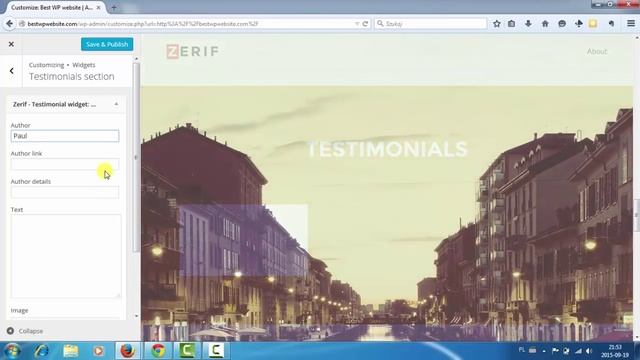Open File Explorer from the taskbar
The width and height of the screenshot is (640, 360).
[x=70, y=351]
